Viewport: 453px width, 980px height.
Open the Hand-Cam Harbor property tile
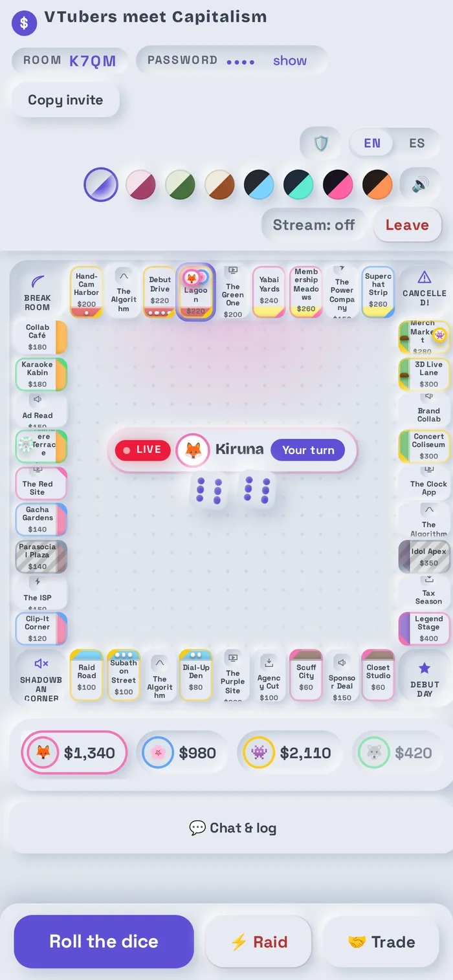coord(87,292)
